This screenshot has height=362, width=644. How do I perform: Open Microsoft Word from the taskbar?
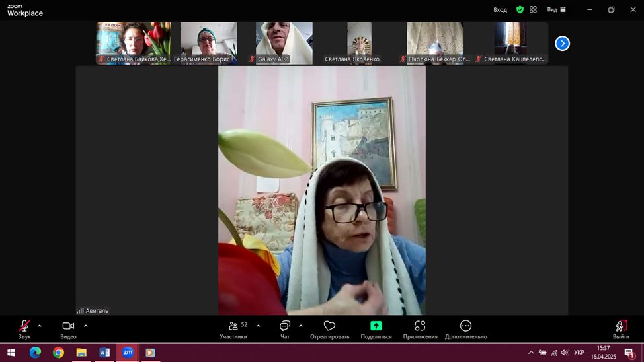(x=104, y=353)
